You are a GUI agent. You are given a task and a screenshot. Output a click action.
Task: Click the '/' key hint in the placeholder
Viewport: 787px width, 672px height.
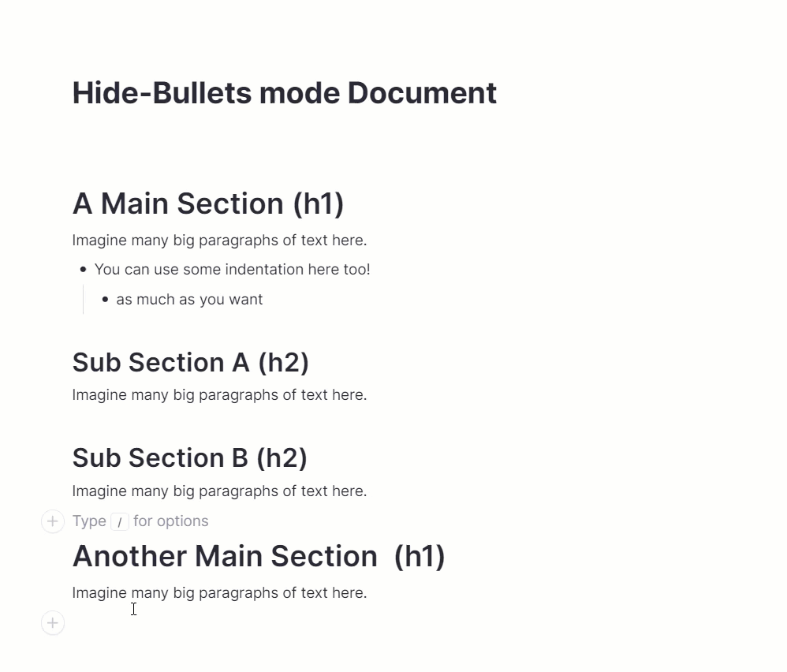pyautogui.click(x=120, y=522)
